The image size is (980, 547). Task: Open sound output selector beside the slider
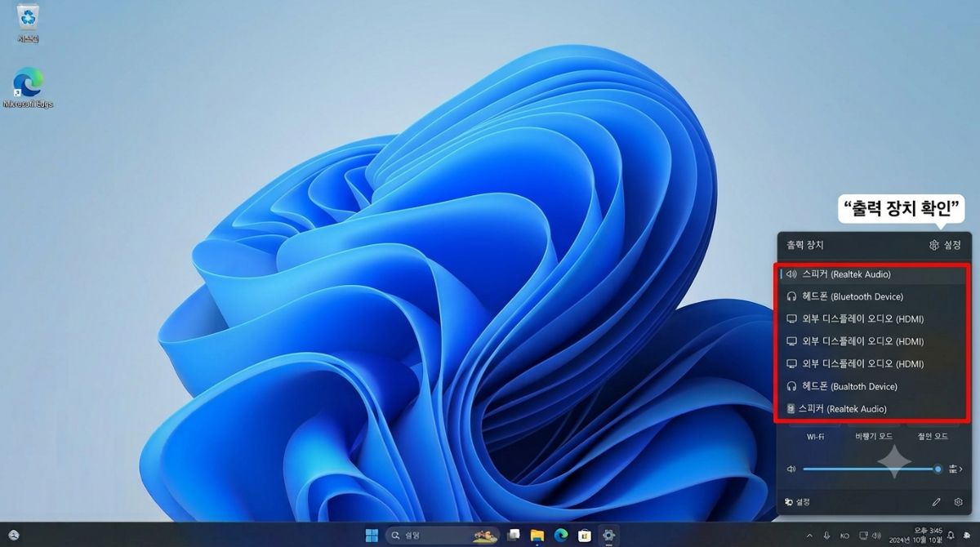coord(955,469)
